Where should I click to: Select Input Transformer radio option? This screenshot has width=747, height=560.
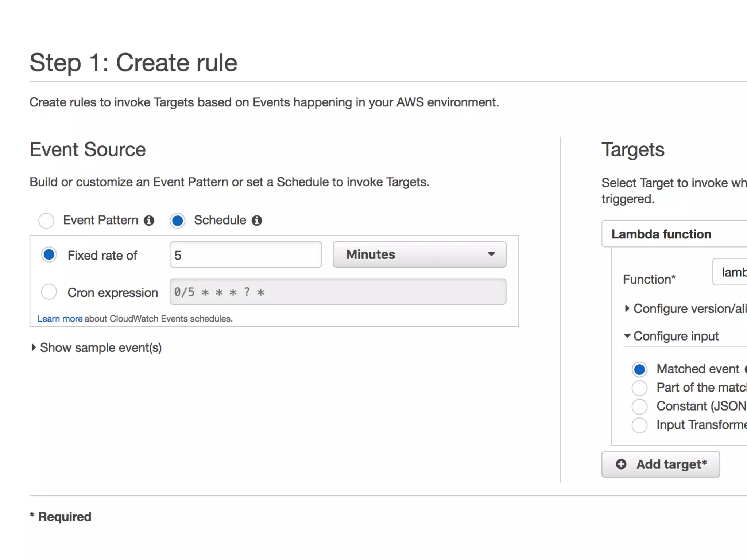(639, 425)
